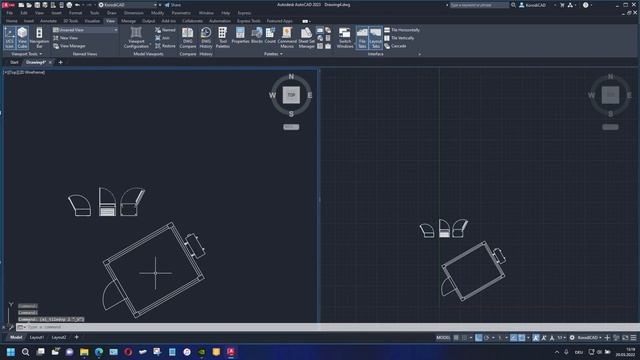640x360 pixels.
Task: Open the Start file tab
Action: coord(14,62)
